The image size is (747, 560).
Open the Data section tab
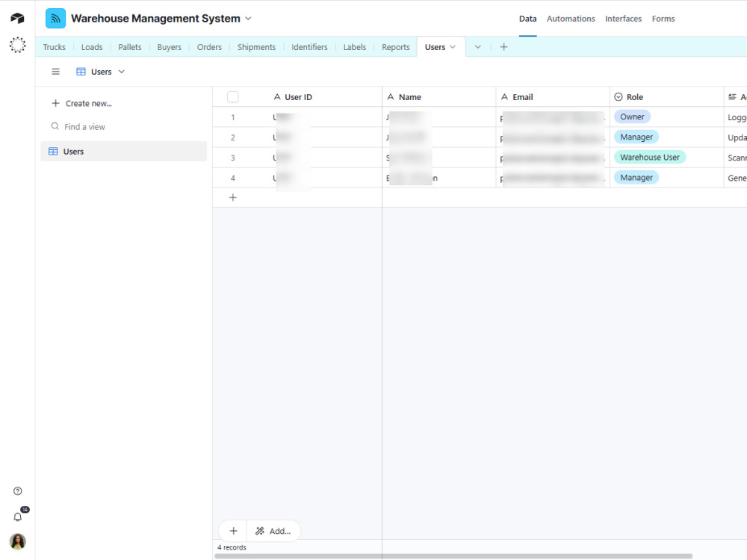click(528, 19)
